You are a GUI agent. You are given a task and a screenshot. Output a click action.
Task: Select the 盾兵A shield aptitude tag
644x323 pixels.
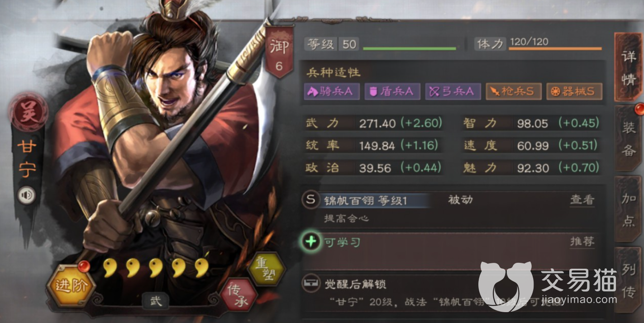392,91
